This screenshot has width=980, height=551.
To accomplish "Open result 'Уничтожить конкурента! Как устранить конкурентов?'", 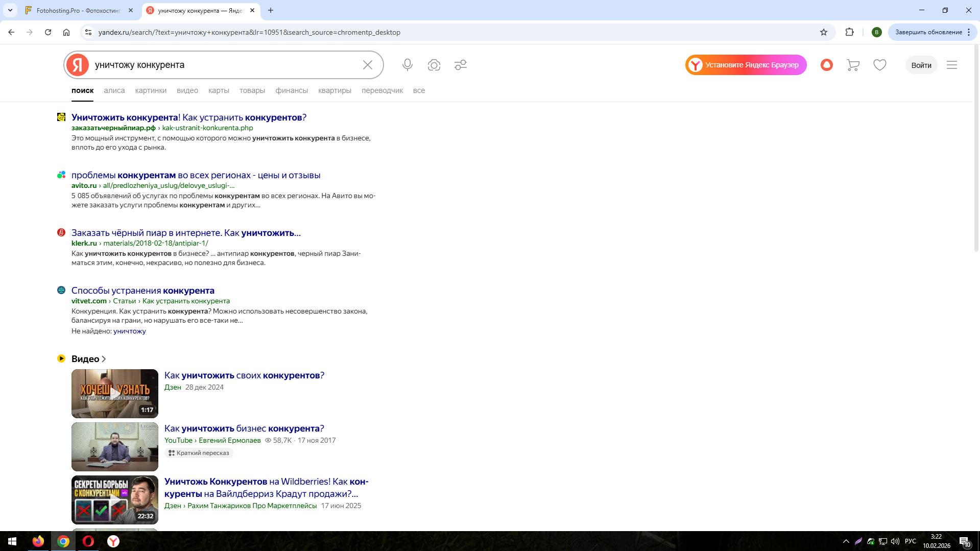I will click(189, 117).
